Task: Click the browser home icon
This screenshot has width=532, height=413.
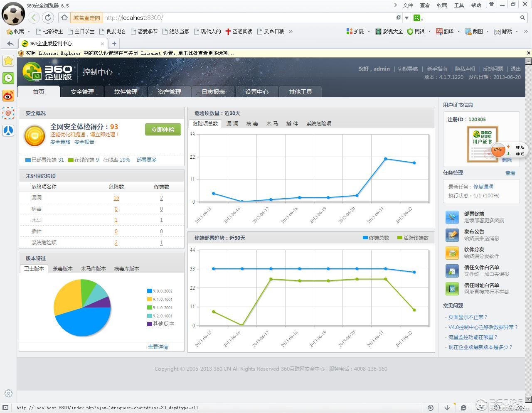Action: pos(64,17)
